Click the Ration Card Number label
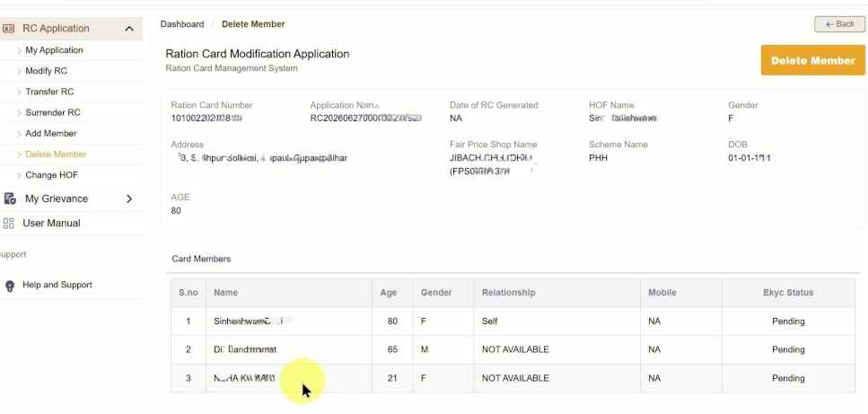Viewport: 868px width, 414px height. (212, 105)
